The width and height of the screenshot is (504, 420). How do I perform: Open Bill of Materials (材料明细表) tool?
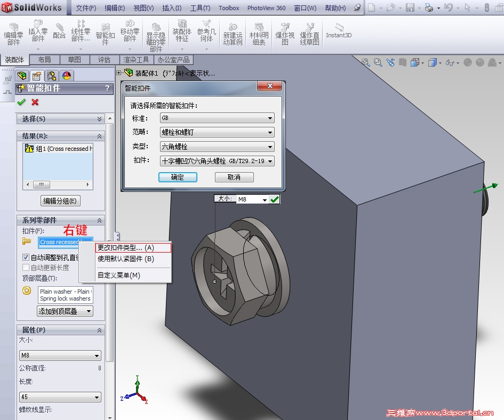(x=259, y=35)
